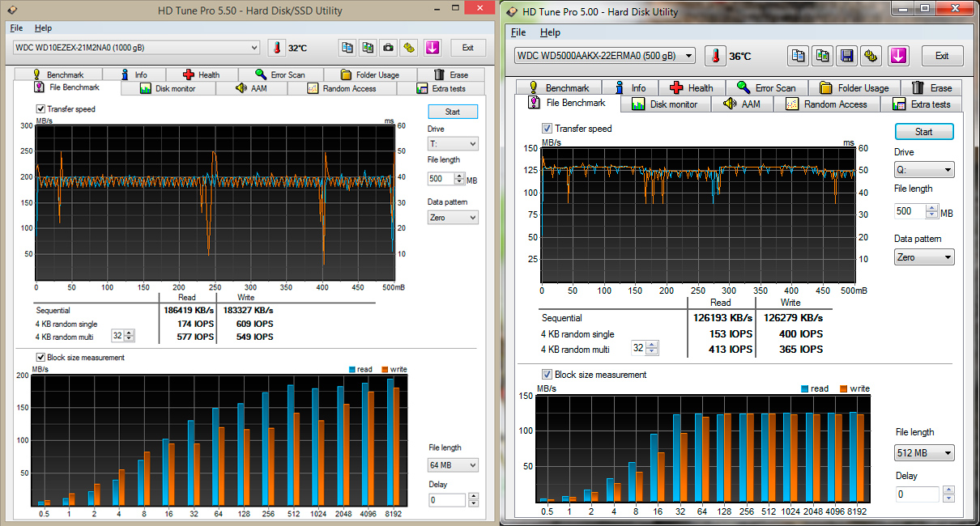Open the WDC WD10EZEX drive selection dropdown
The width and height of the screenshot is (980, 526).
pyautogui.click(x=136, y=48)
